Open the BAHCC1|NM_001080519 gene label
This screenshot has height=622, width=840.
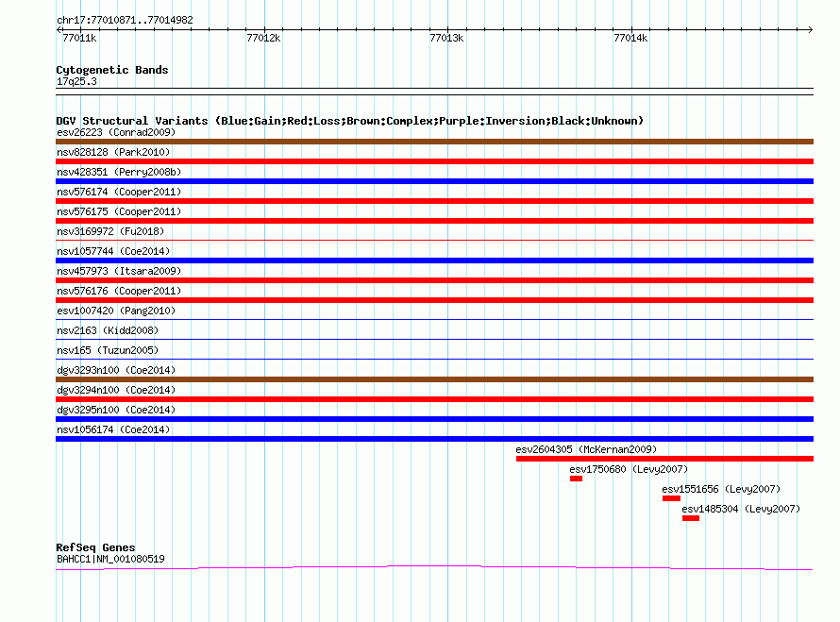tap(110, 559)
